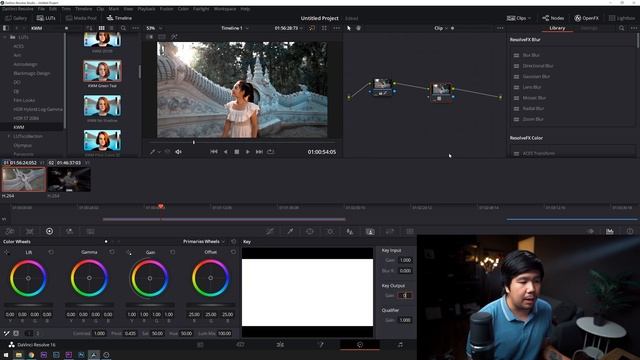The image size is (640, 360).
Task: Play the clip in reverse
Action: coord(226,152)
